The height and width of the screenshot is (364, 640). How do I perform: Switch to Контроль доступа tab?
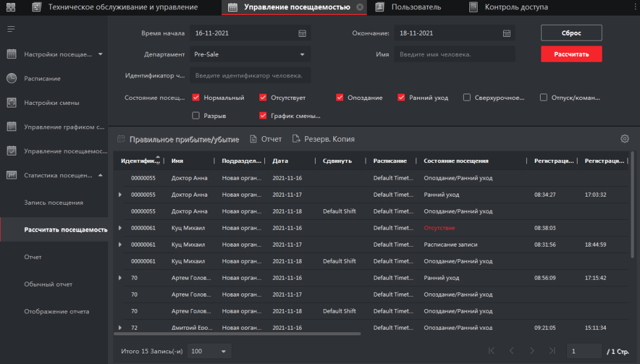pos(509,7)
